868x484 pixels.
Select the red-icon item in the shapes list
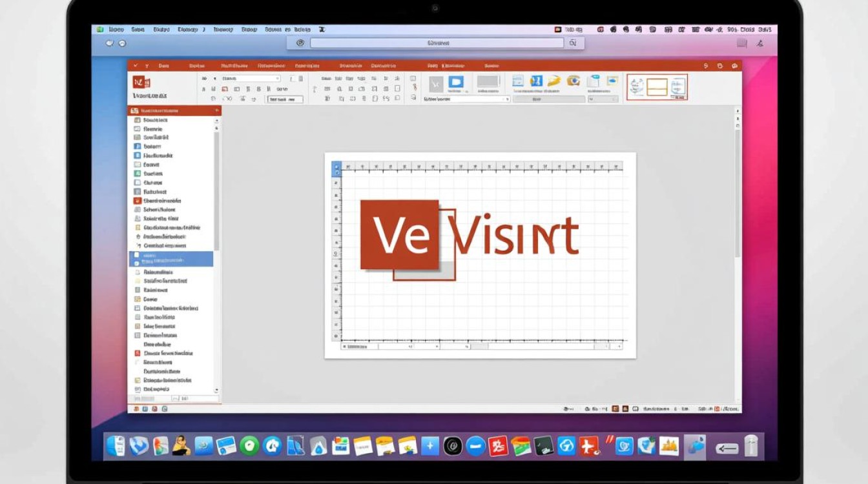click(x=137, y=201)
